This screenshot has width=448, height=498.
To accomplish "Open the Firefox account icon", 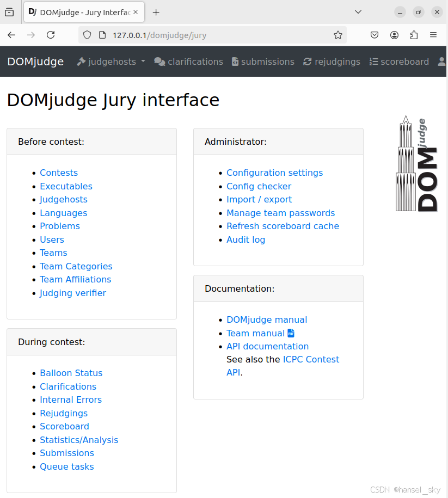I will (394, 35).
